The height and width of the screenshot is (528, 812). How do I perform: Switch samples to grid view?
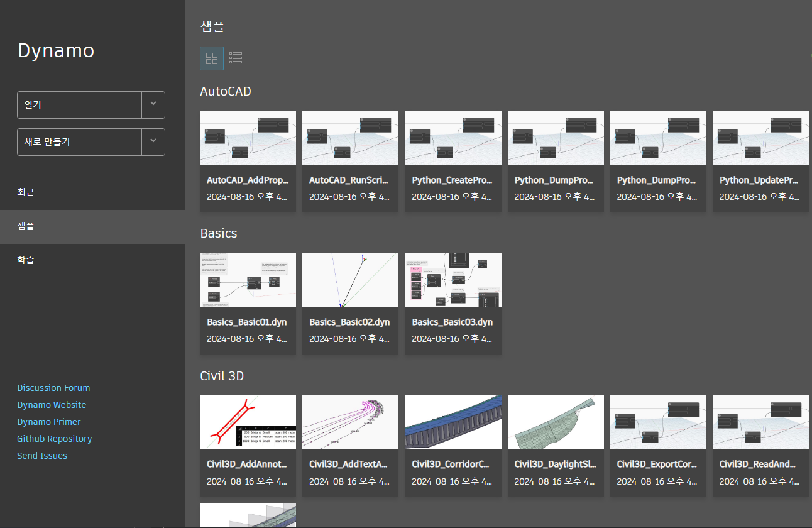click(x=211, y=58)
